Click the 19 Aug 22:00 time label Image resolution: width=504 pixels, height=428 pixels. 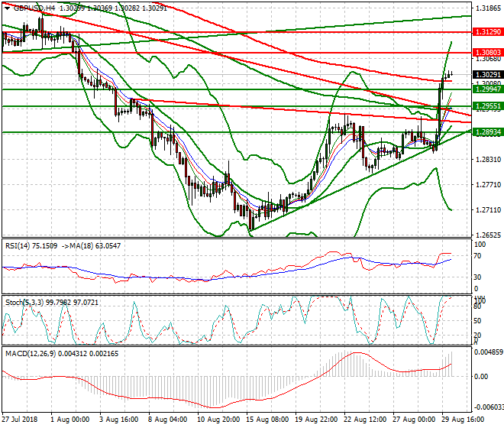(316, 420)
